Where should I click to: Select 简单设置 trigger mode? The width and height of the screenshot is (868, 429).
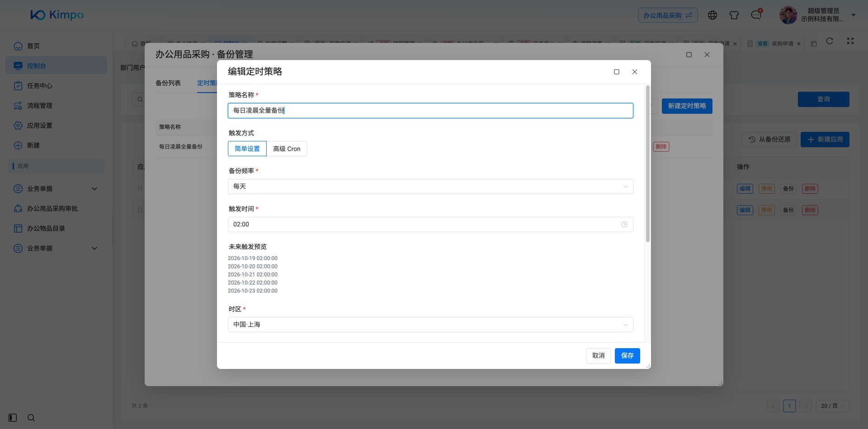point(247,149)
